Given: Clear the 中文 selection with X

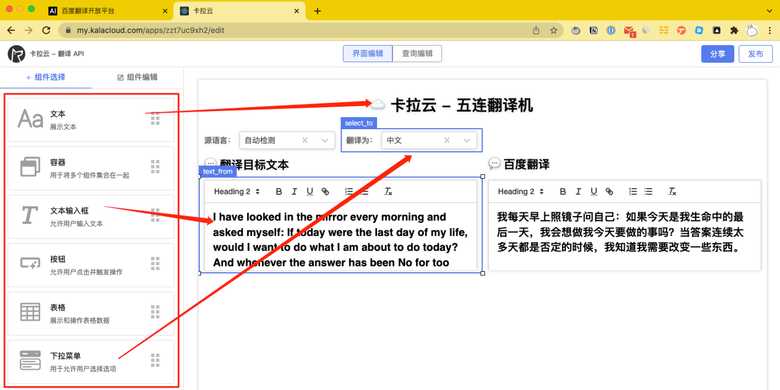Looking at the screenshot, I should (447, 141).
